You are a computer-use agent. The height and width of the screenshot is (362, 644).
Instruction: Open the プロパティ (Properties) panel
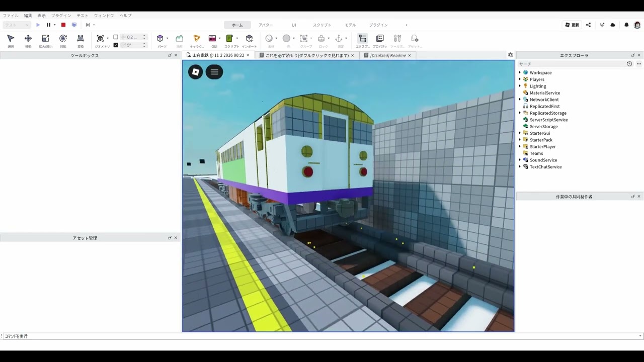(380, 41)
